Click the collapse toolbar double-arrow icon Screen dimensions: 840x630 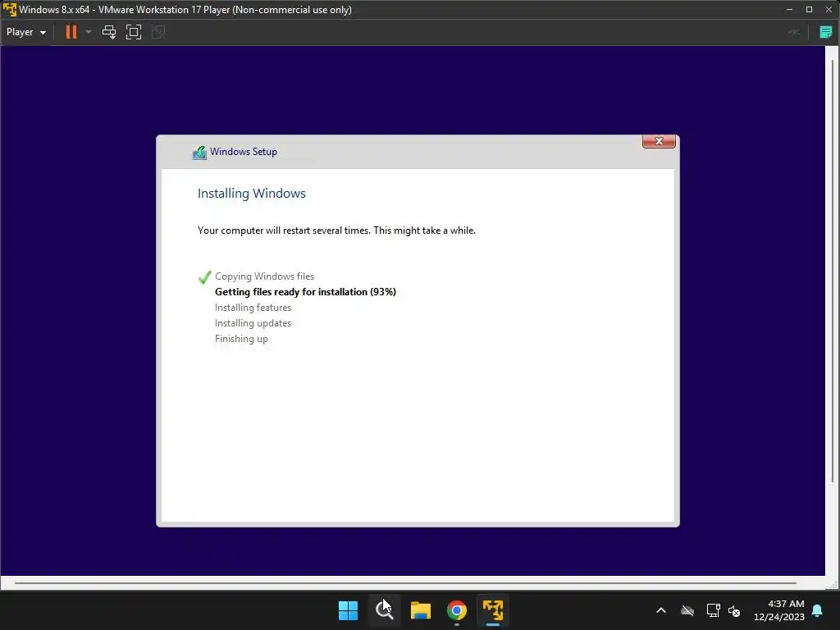[x=794, y=32]
